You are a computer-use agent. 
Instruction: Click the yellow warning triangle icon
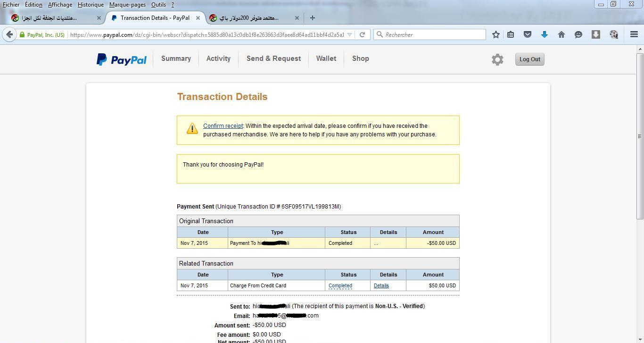(192, 128)
